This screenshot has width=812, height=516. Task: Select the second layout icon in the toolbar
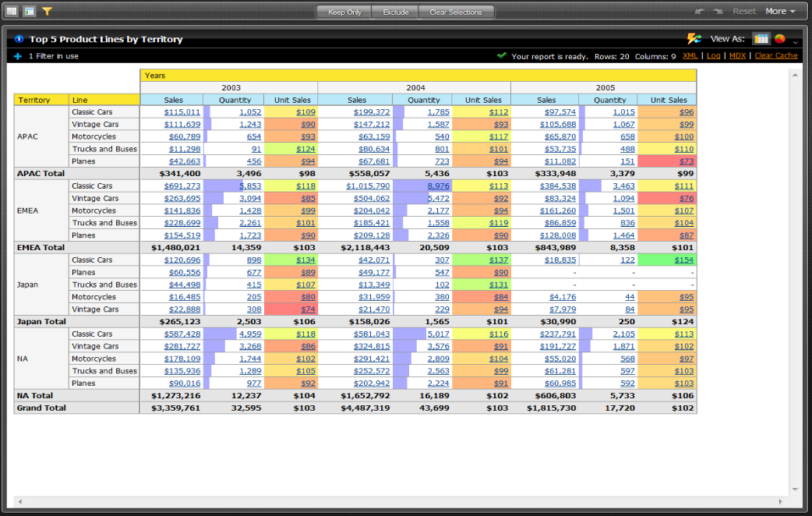tap(30, 11)
